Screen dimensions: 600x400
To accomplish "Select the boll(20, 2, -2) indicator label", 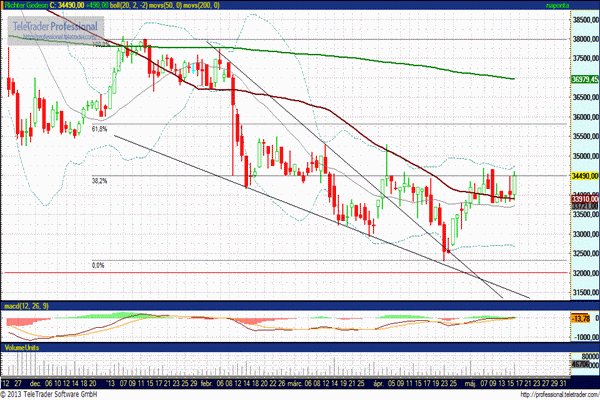I will pyautogui.click(x=129, y=5).
